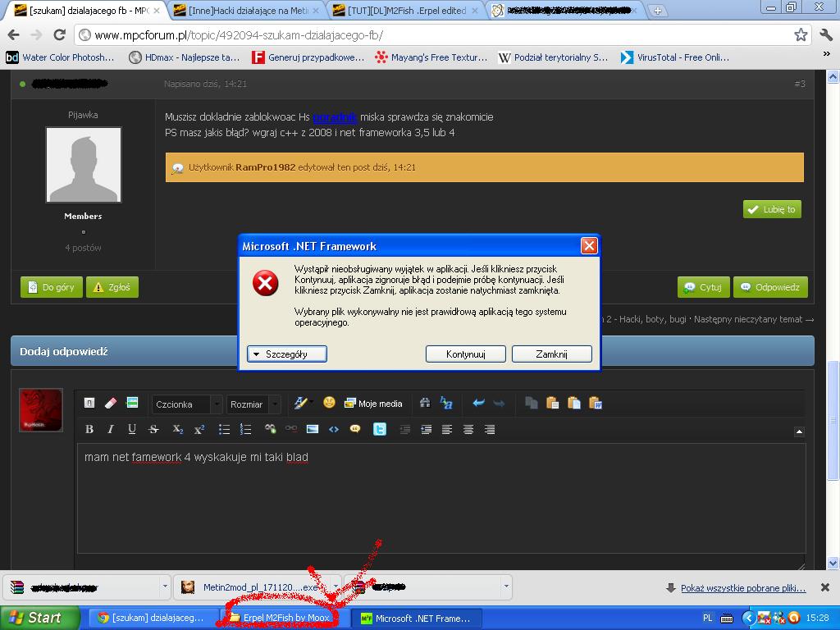This screenshot has height=630, width=840.
Task: Toggle source/BBCode mode icon in editor
Action: pos(89,403)
